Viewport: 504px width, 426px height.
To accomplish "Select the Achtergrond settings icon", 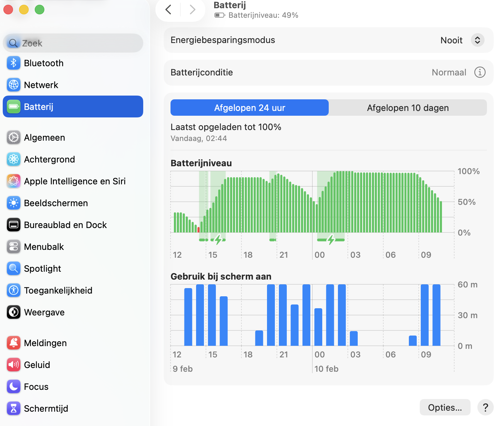I will [13, 159].
